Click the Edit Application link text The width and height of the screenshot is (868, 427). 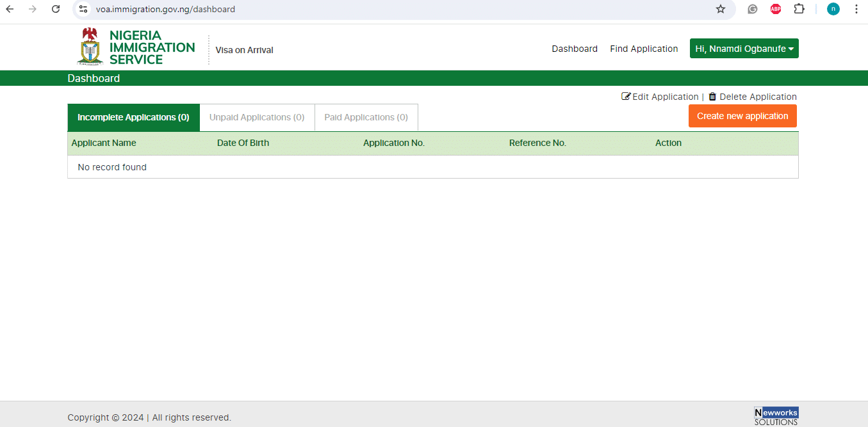(x=666, y=97)
